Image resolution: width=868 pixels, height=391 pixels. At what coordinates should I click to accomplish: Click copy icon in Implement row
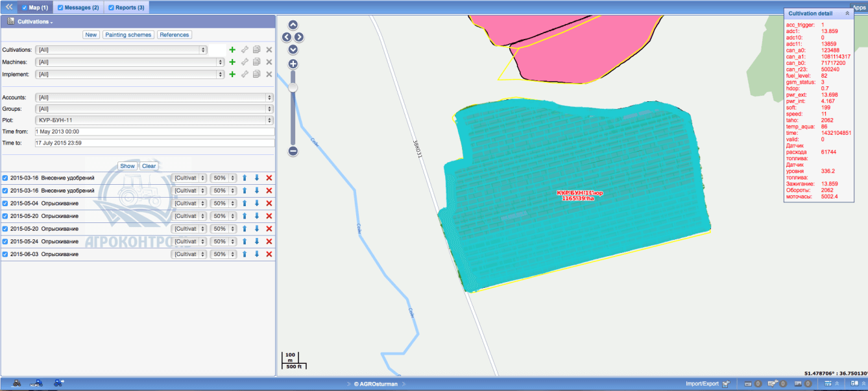point(257,75)
